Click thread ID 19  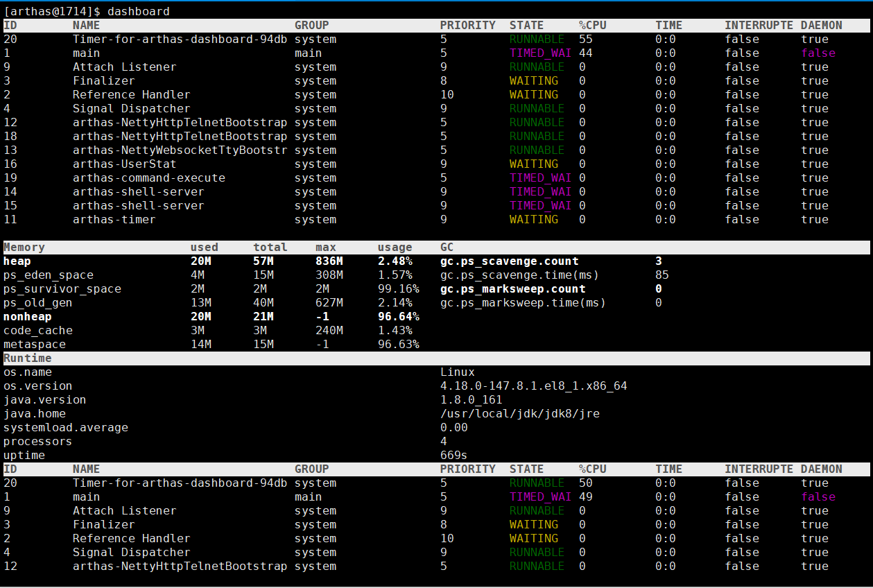pos(10,178)
